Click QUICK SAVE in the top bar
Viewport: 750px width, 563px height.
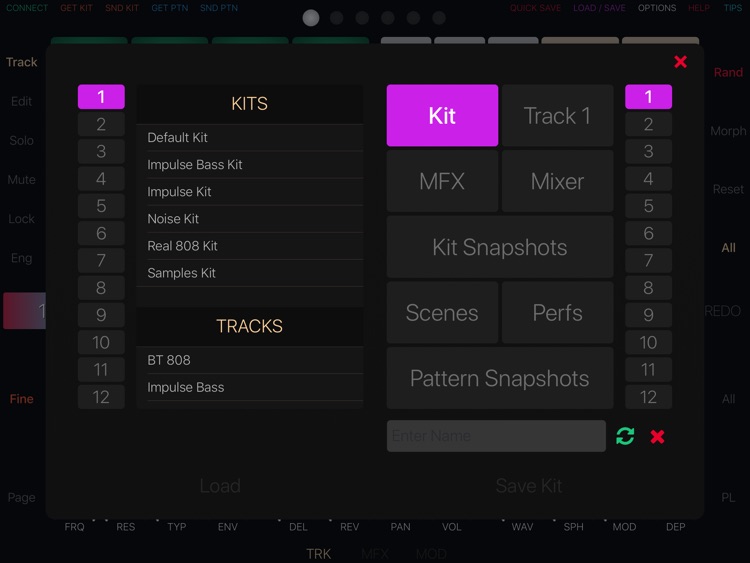tap(535, 8)
